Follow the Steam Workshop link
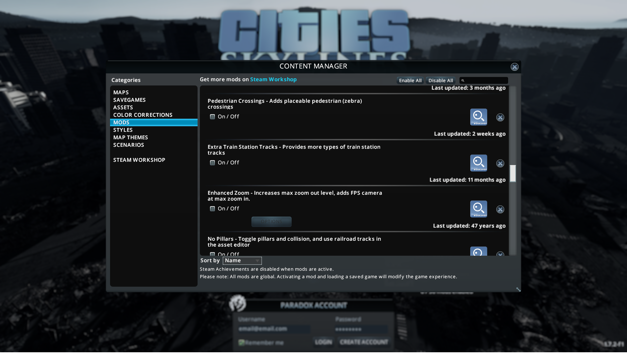Image resolution: width=627 pixels, height=364 pixels. coord(273,79)
